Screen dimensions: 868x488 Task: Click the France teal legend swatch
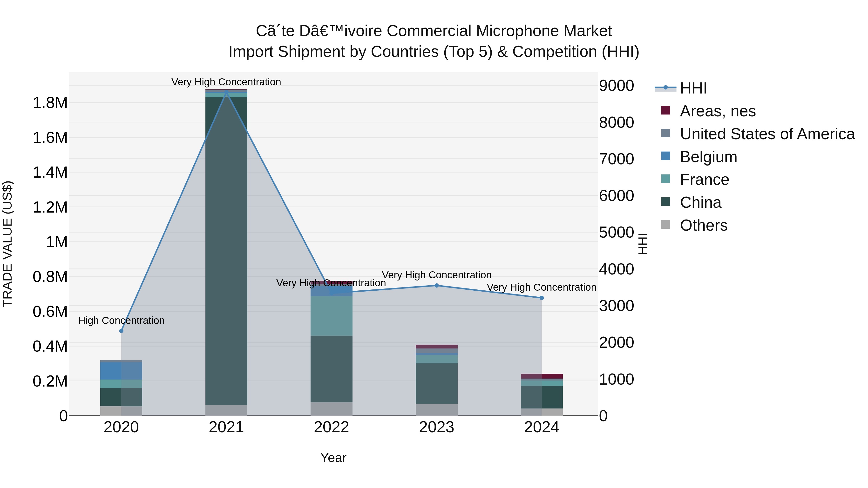tap(665, 179)
